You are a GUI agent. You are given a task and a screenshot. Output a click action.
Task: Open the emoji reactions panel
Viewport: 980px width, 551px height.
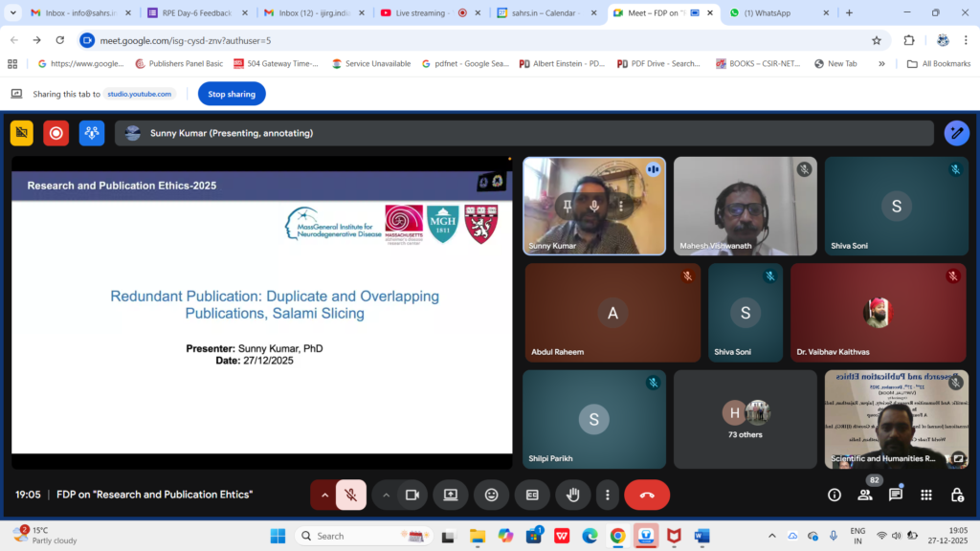click(x=492, y=495)
